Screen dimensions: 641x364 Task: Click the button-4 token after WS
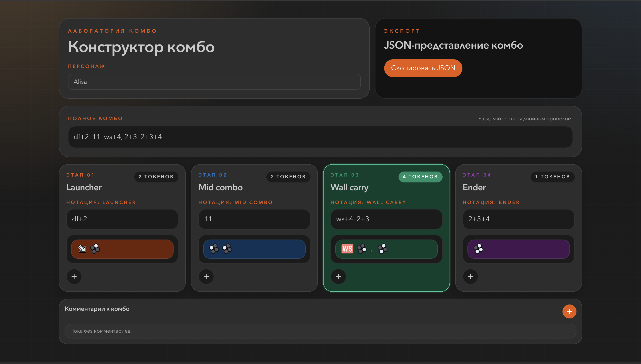pyautogui.click(x=362, y=249)
